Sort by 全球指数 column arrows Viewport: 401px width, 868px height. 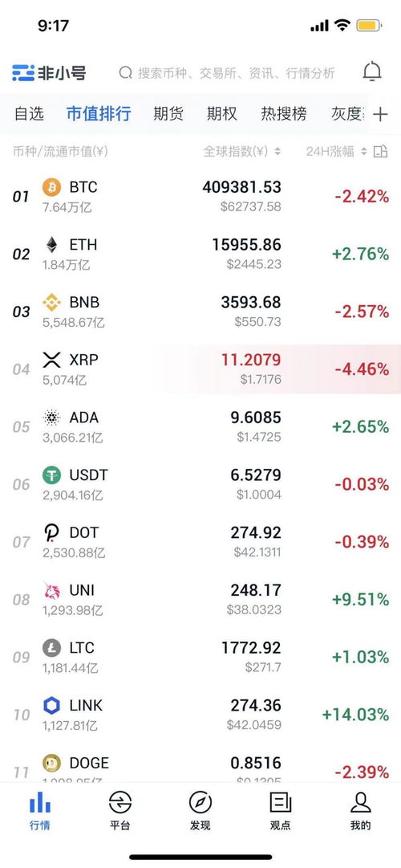click(277, 152)
